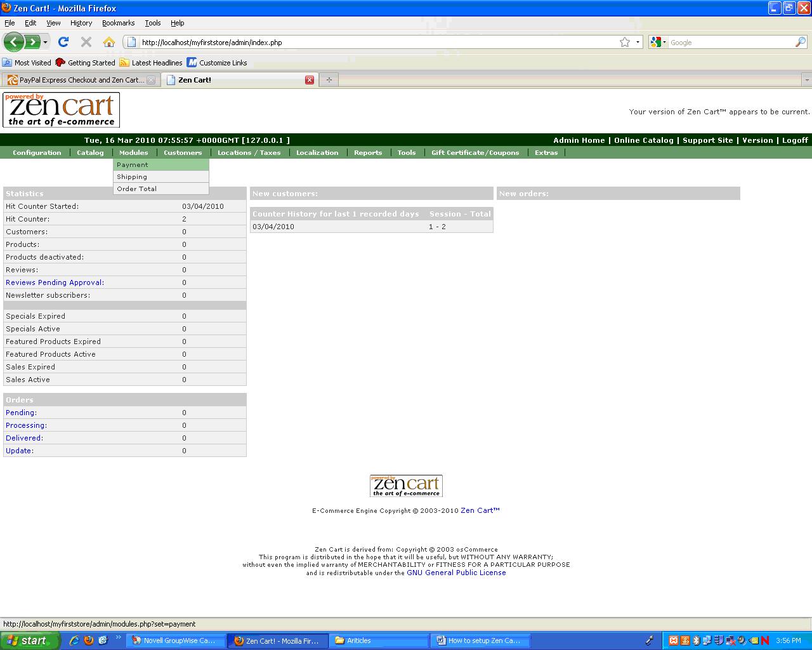The width and height of the screenshot is (812, 650).
Task: Open Update orders link
Action: point(20,451)
